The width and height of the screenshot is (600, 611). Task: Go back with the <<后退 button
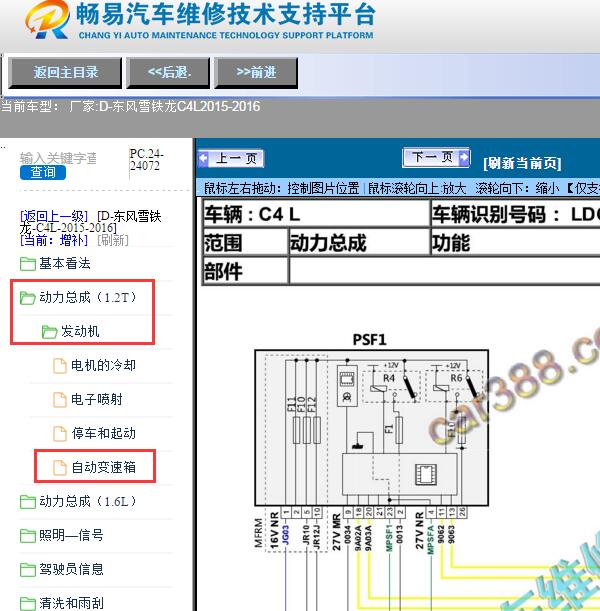coord(168,72)
